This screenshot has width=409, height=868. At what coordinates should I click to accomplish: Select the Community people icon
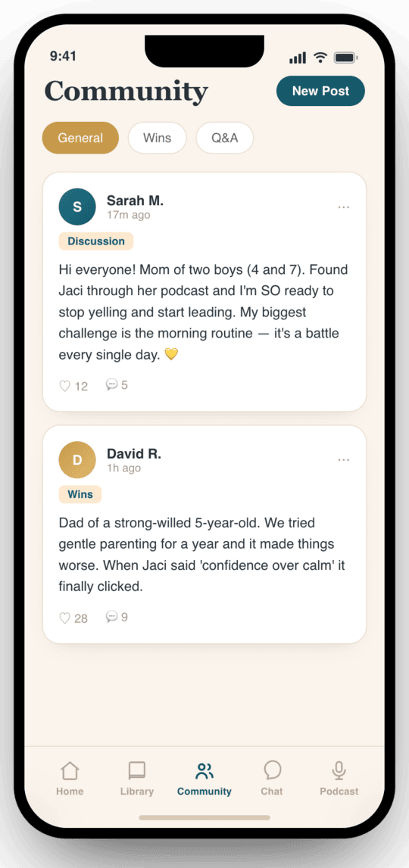click(x=204, y=770)
